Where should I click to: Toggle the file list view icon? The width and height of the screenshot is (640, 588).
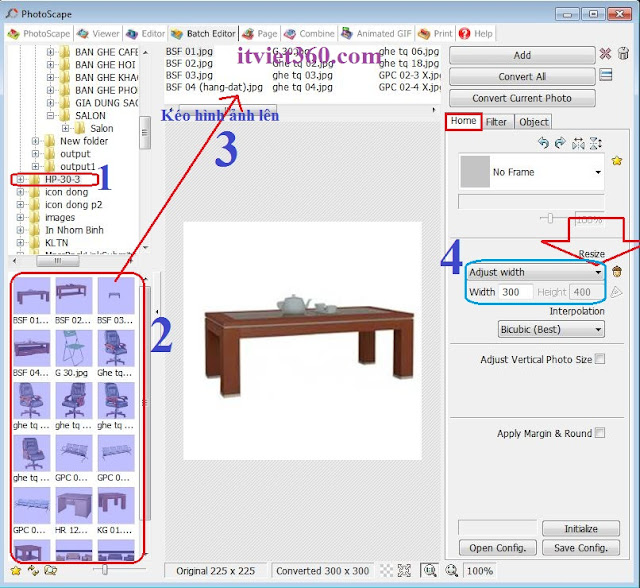pyautogui.click(x=606, y=75)
